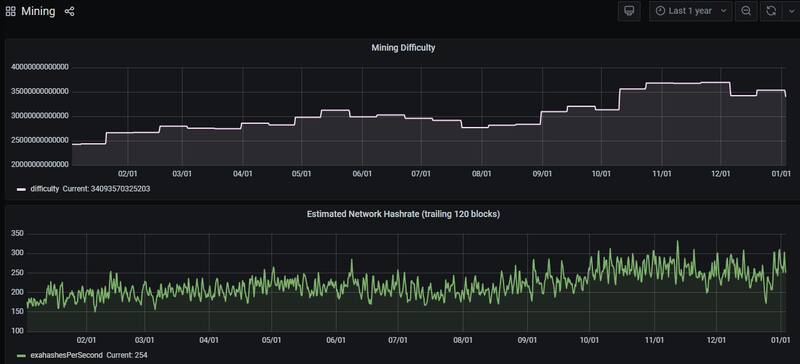800x364 pixels.
Task: Open the Last 1 year time range picker
Action: tap(690, 11)
